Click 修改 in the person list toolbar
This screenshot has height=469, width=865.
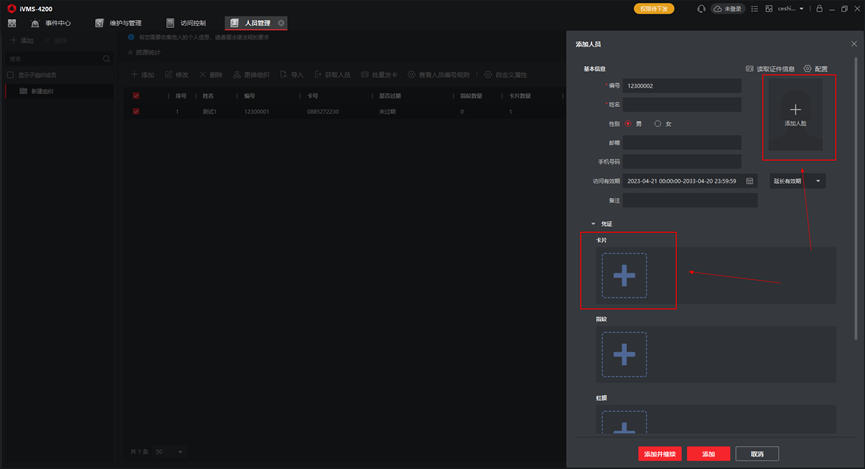click(x=177, y=75)
